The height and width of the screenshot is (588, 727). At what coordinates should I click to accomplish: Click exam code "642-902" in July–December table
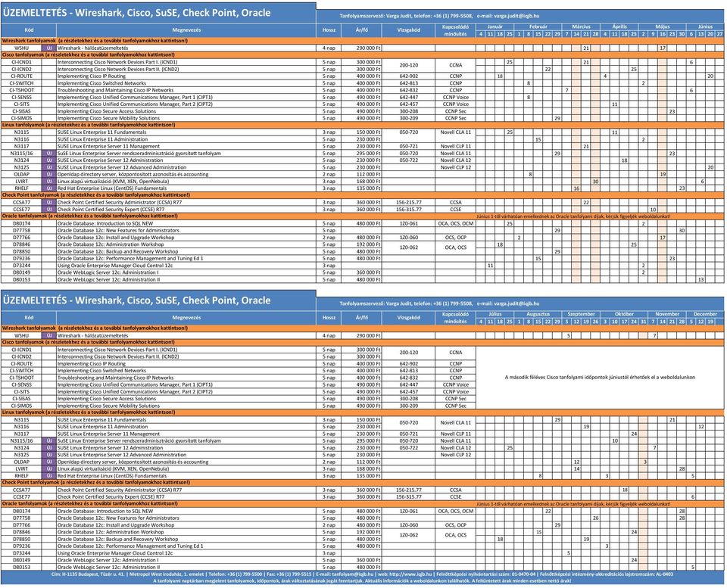point(408,364)
